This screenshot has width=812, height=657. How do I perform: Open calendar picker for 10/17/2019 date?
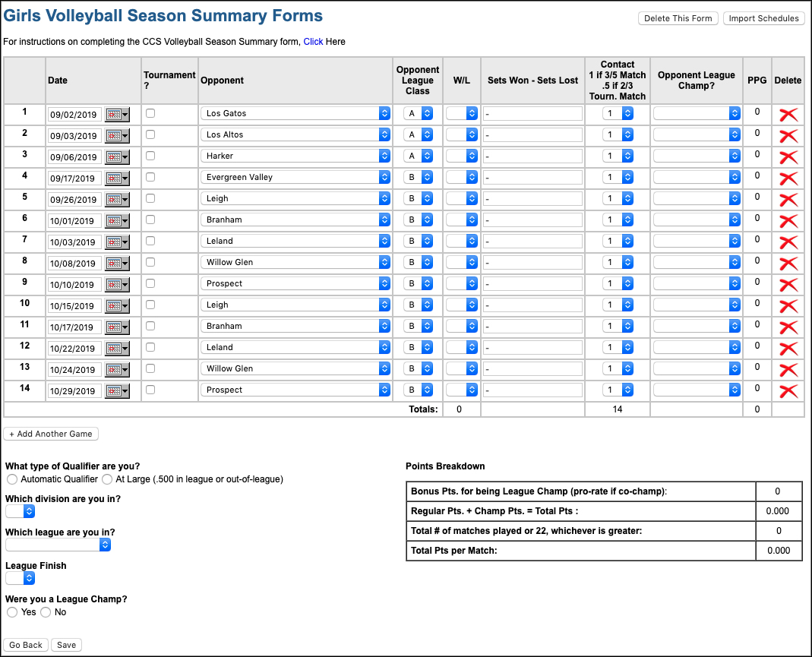[x=117, y=327]
